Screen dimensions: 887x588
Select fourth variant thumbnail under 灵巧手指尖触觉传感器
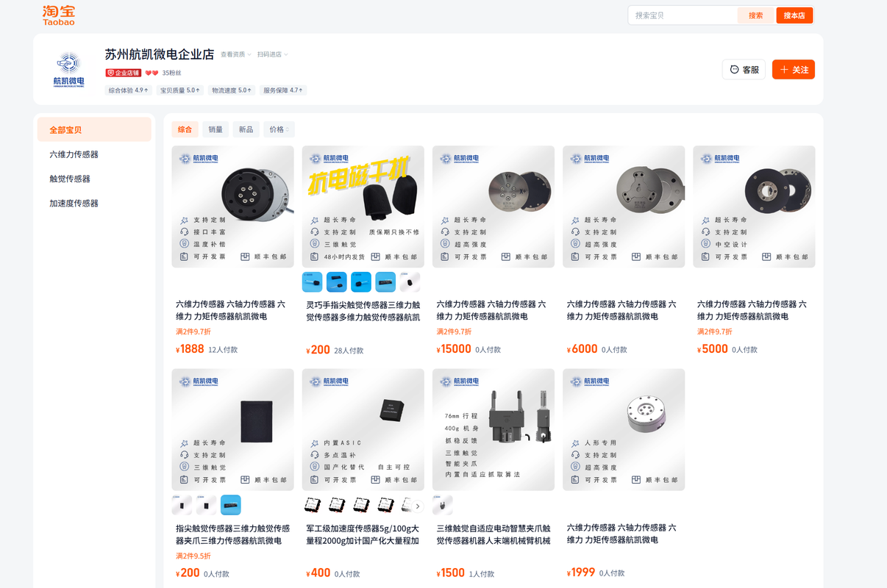(x=385, y=282)
